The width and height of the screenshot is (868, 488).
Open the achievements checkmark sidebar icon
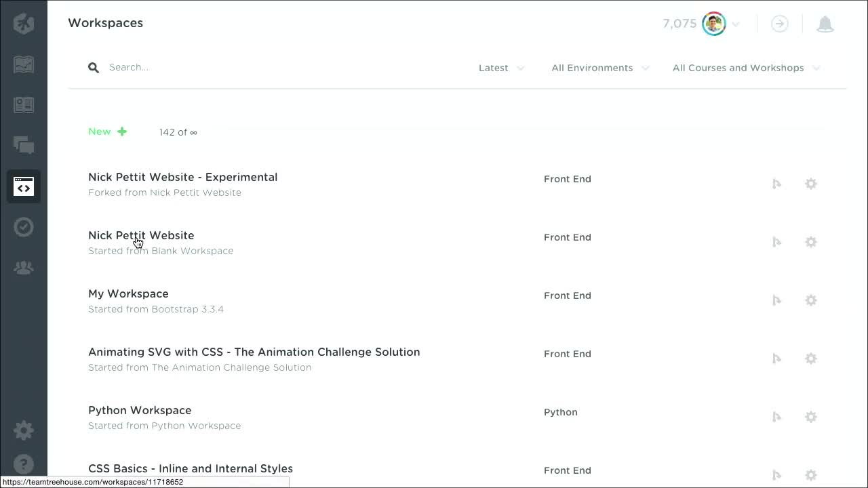point(24,226)
